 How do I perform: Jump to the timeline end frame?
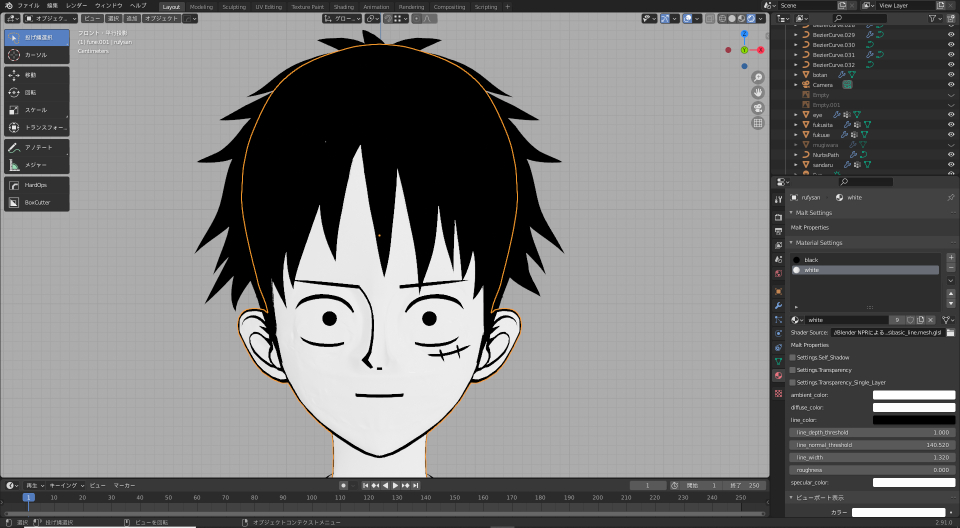[416, 485]
